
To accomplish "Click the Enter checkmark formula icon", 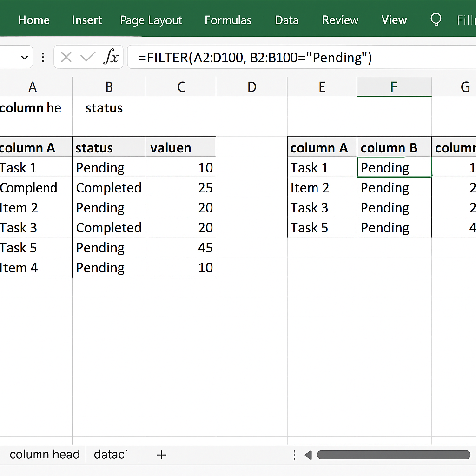I will pos(87,57).
